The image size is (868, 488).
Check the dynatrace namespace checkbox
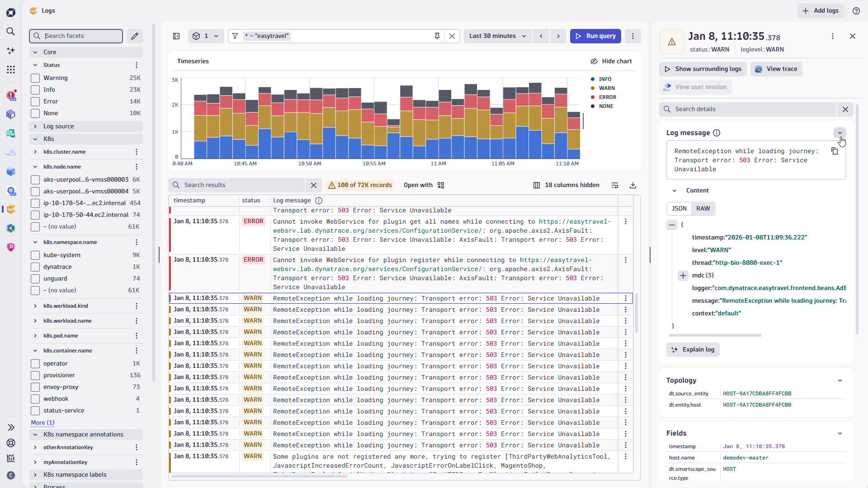[34, 267]
